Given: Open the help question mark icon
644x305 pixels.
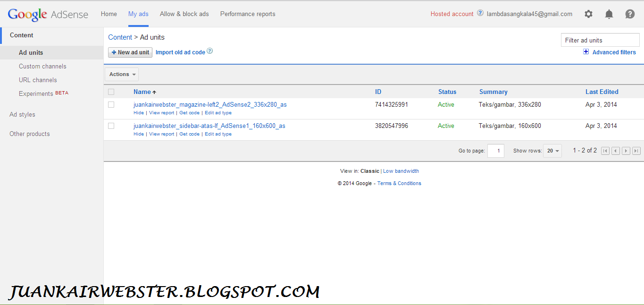Looking at the screenshot, I should tap(630, 14).
